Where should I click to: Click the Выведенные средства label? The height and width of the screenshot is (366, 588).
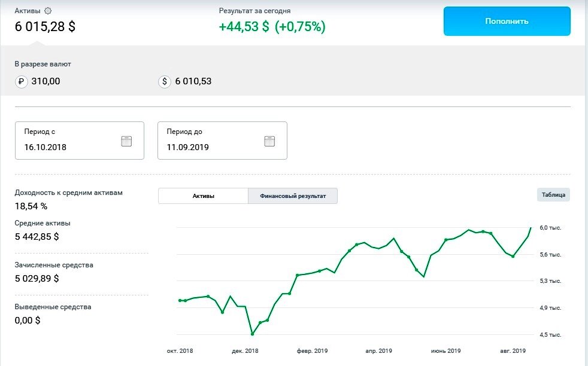coord(53,307)
